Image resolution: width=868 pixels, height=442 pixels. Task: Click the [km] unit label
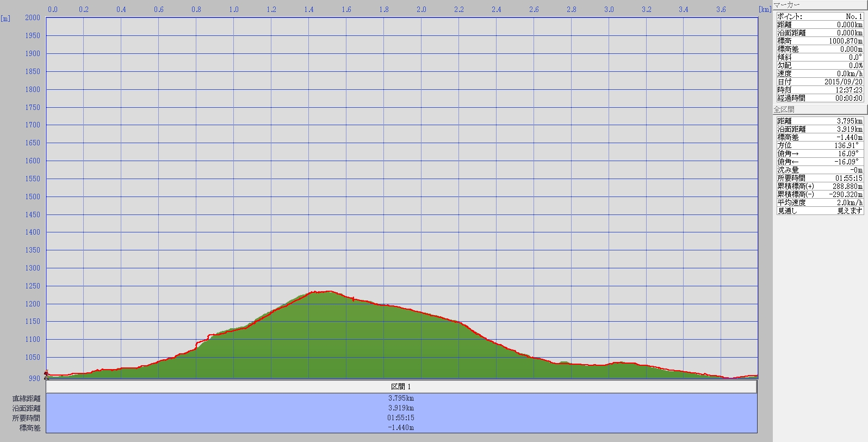pyautogui.click(x=765, y=9)
